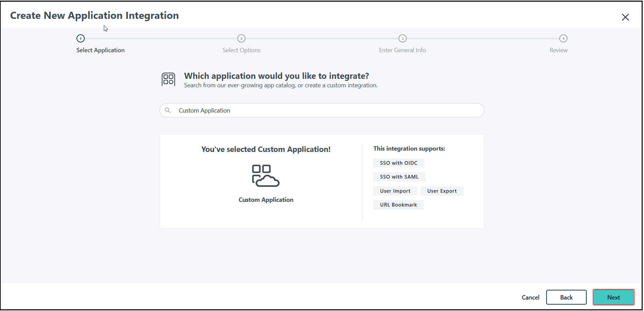Close the Create New Application Integration dialog
The height and width of the screenshot is (311, 644).
625,17
